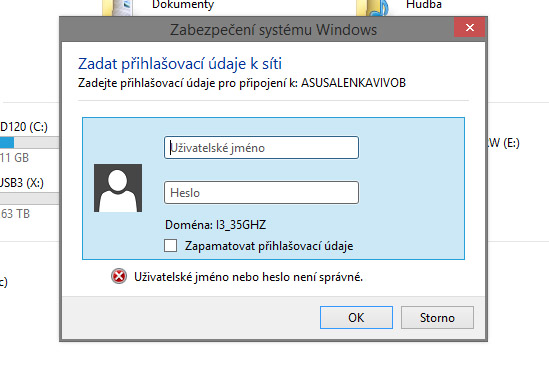Select the Dokumenty folder label
This screenshot has height=371, width=549.
[183, 5]
